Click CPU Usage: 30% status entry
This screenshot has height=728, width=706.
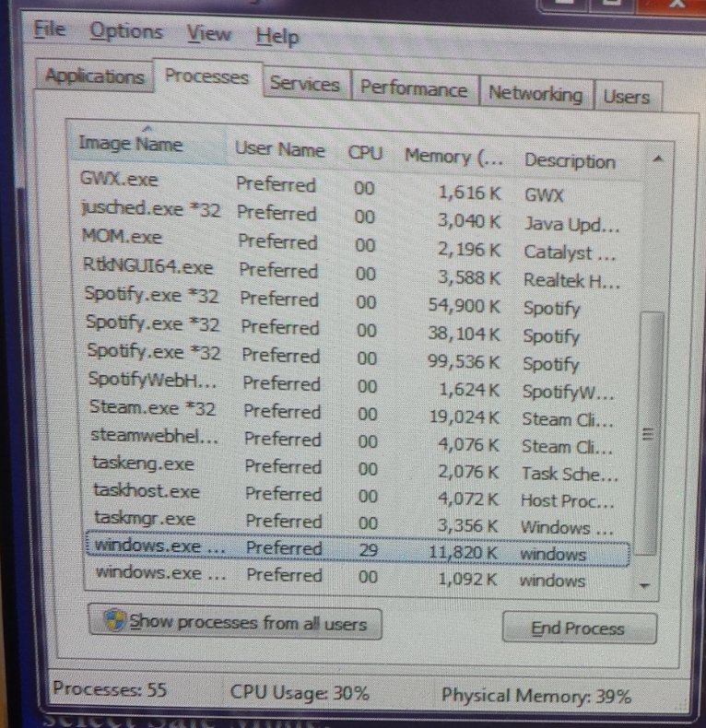(x=300, y=693)
